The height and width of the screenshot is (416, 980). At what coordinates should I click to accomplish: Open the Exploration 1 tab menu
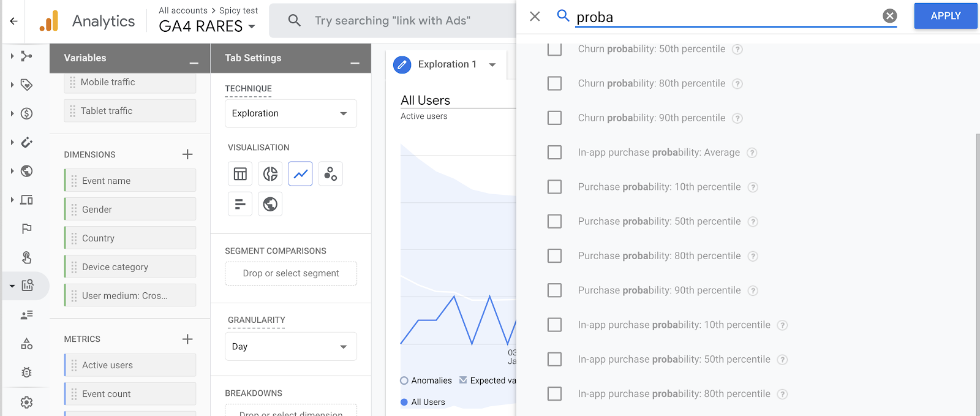pos(492,64)
